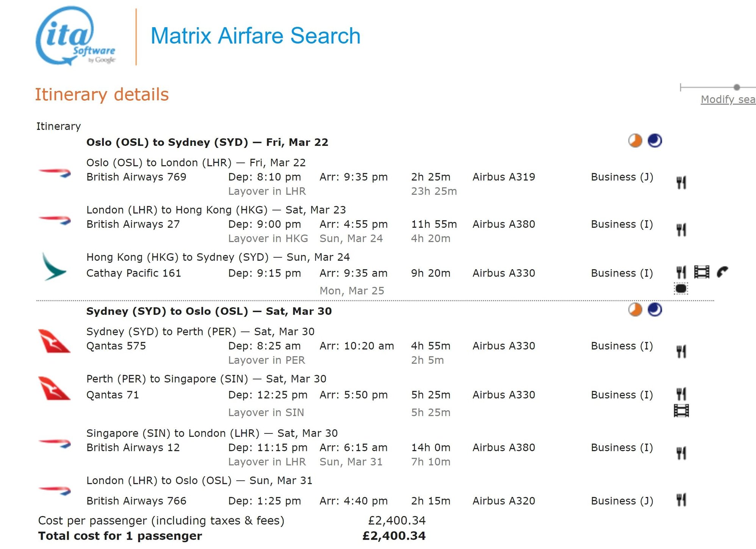Screen dimensions: 756x549
Task: Click meal icon for British Airways 766
Action: click(681, 500)
